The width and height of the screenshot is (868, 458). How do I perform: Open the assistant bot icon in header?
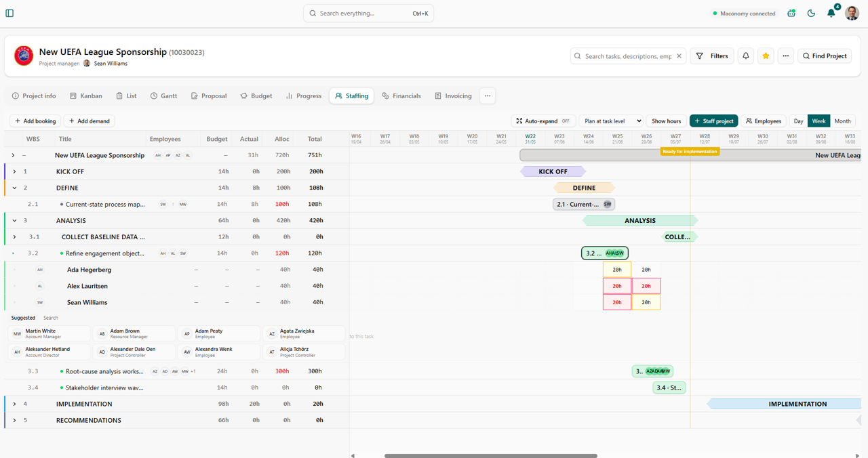(791, 13)
